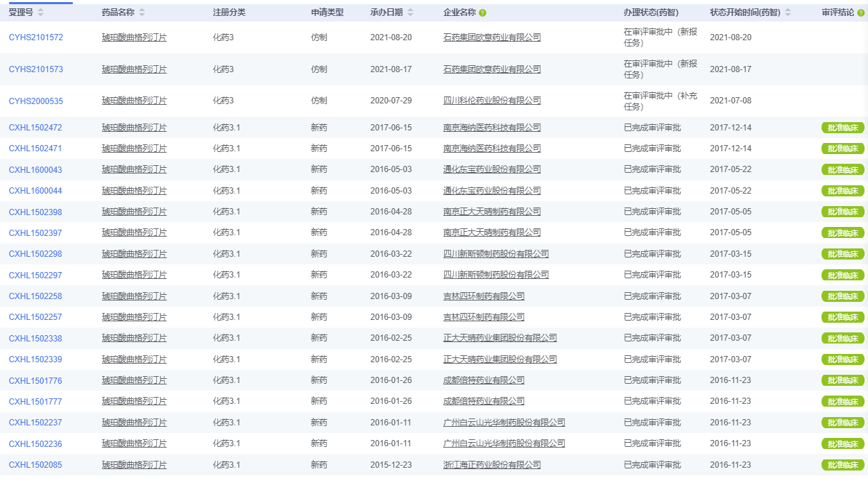868x483 pixels.
Task: Open acceptance number CXHL1502472
Action: (35, 128)
